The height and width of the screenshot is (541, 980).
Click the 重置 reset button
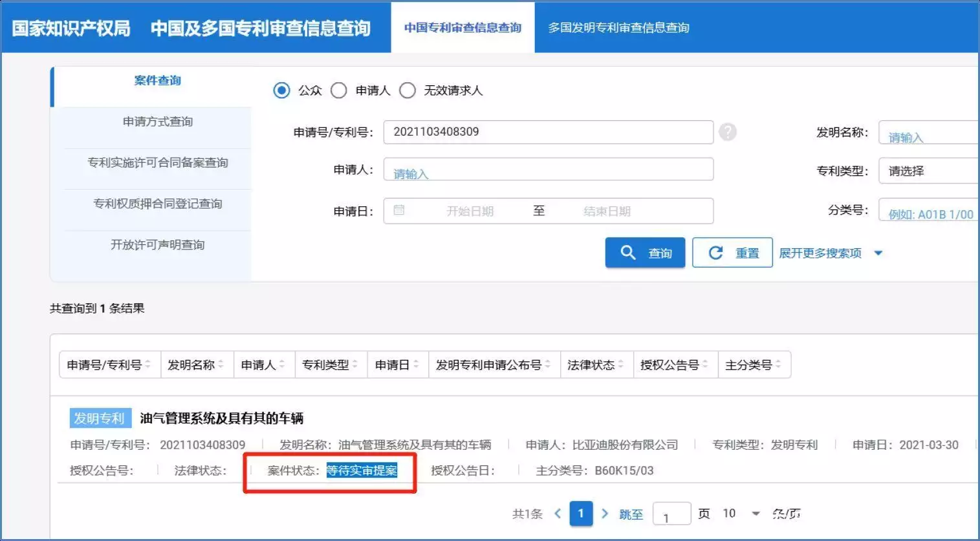pos(732,253)
